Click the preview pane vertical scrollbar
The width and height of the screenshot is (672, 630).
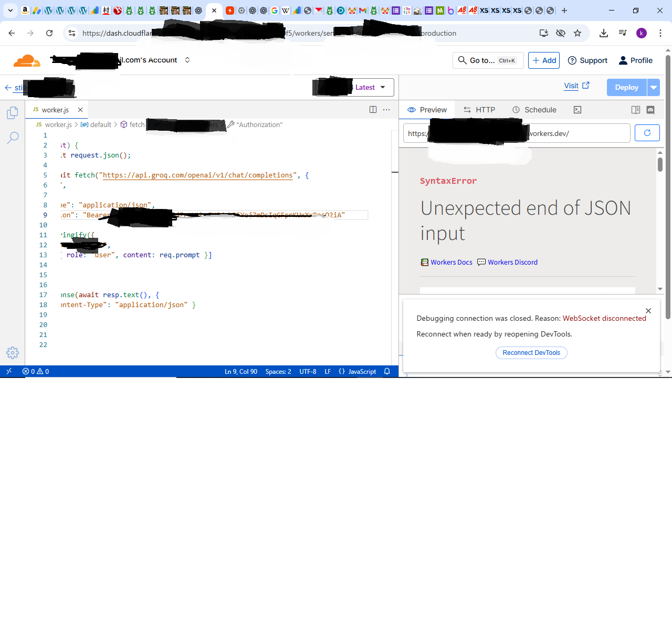point(660,165)
